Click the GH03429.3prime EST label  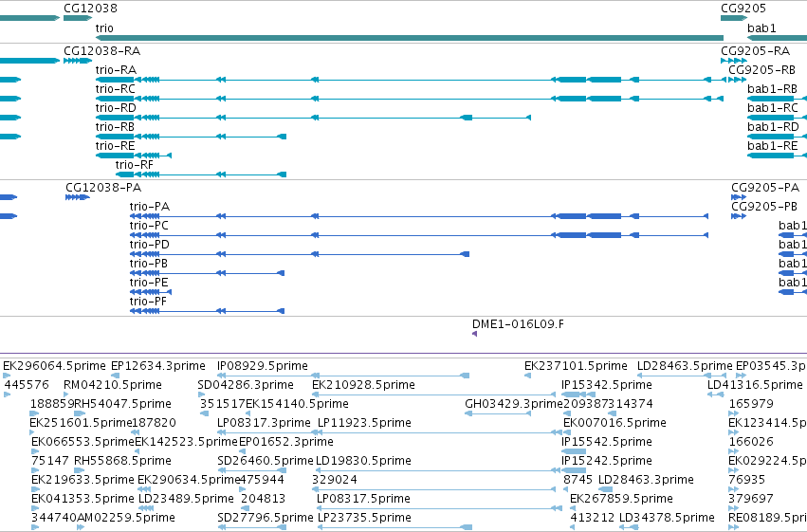coord(514,404)
